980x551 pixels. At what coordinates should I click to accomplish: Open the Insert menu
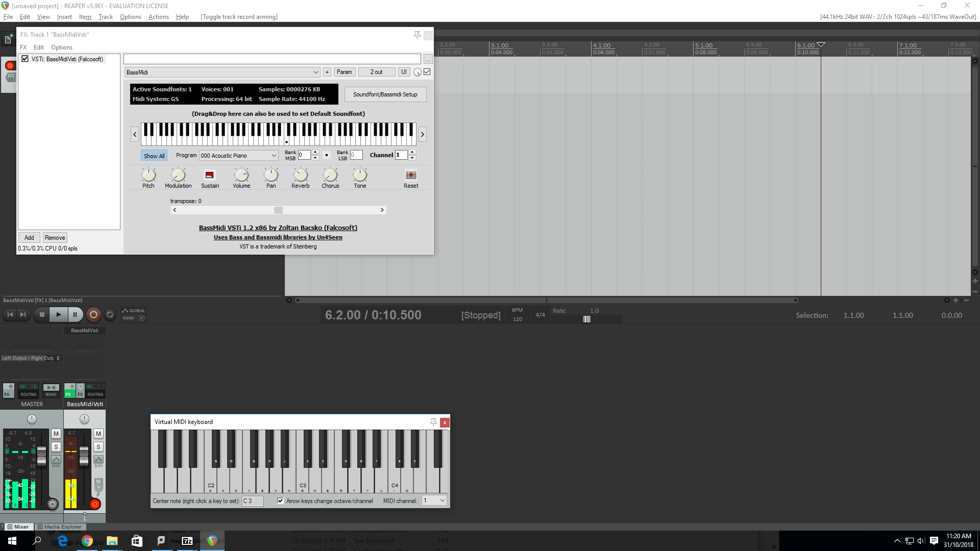click(64, 17)
